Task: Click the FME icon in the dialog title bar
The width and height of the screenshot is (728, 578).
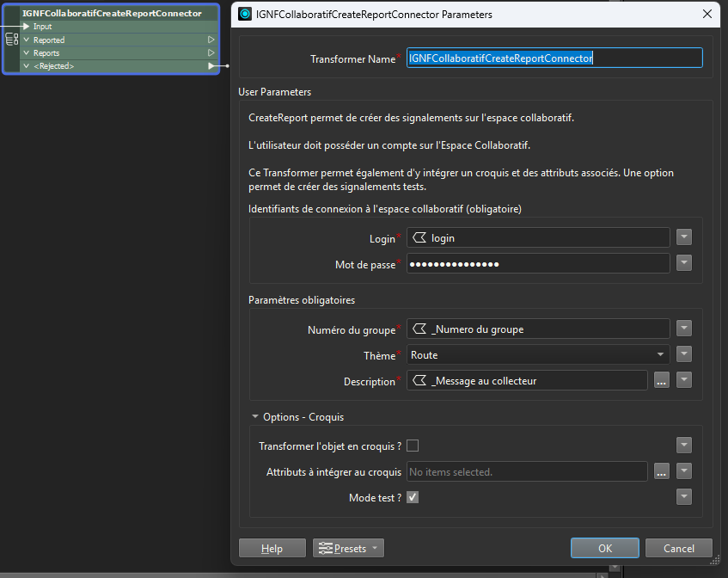Action: [245, 14]
